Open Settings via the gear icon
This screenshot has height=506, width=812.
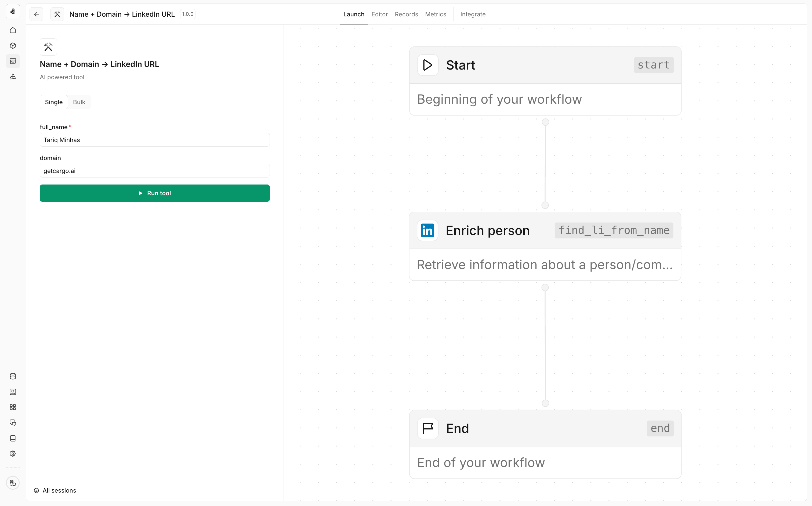click(x=13, y=453)
